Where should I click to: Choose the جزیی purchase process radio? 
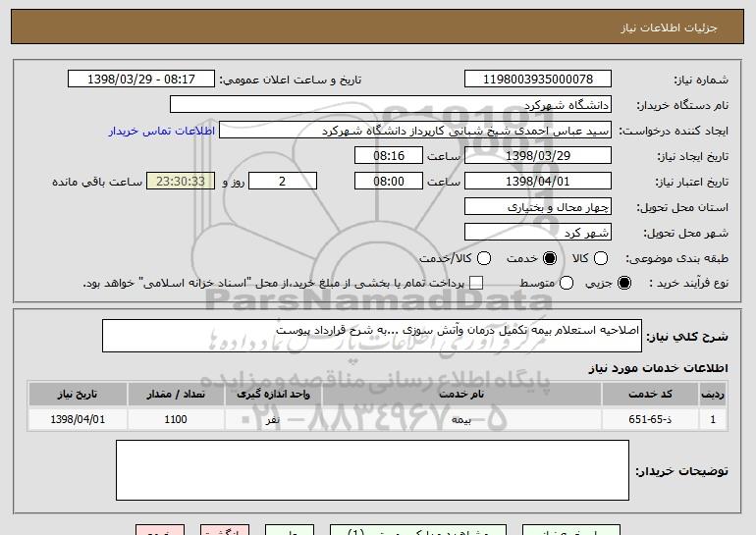623,283
